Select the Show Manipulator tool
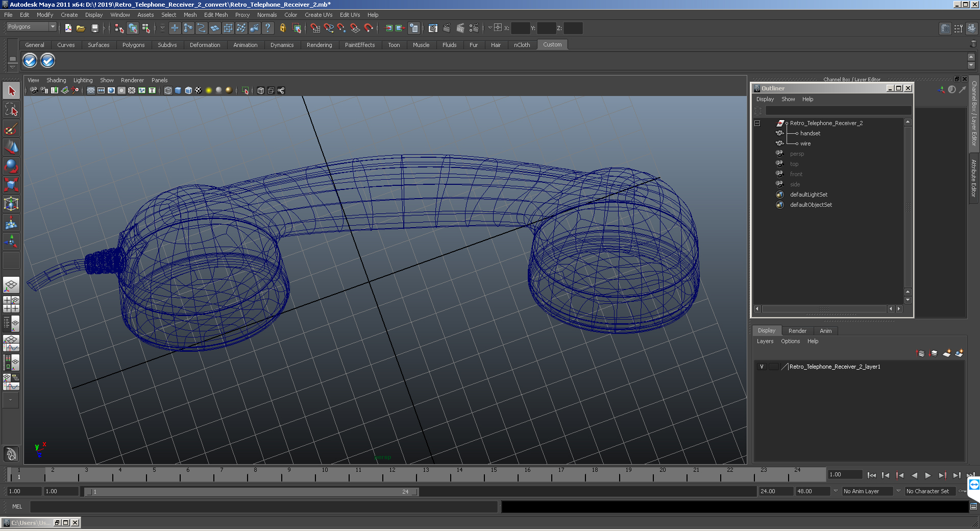The width and height of the screenshot is (980, 531). click(x=11, y=241)
